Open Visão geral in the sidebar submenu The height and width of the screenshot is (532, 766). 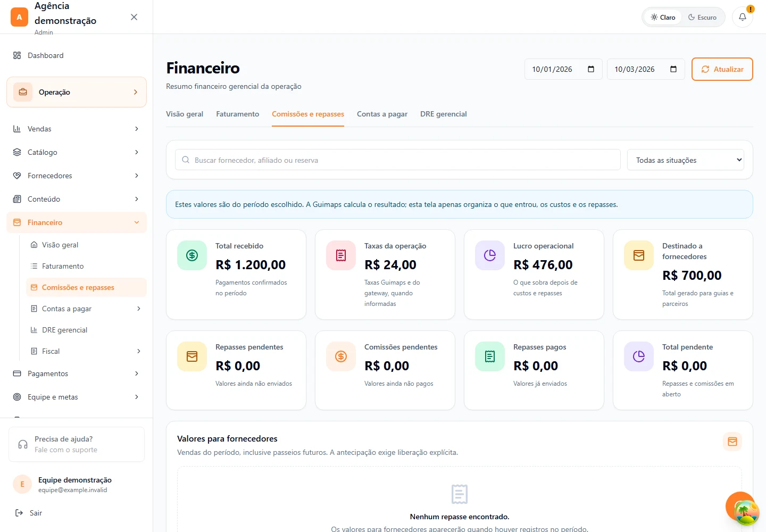86,245
